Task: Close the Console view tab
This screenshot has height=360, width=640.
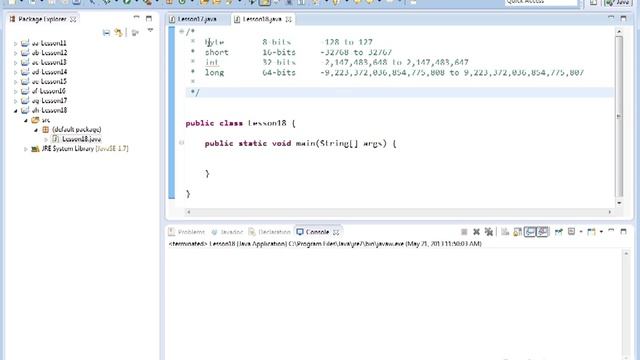Action: pyautogui.click(x=336, y=232)
